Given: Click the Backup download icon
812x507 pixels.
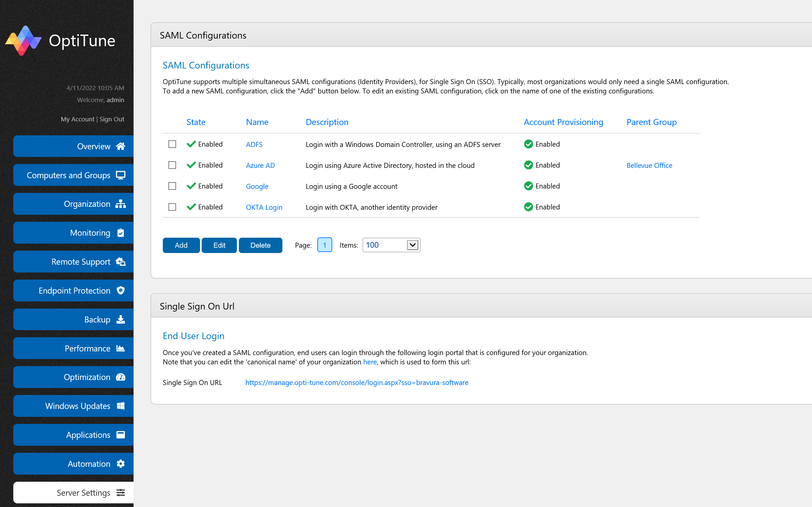Looking at the screenshot, I should 121,319.
